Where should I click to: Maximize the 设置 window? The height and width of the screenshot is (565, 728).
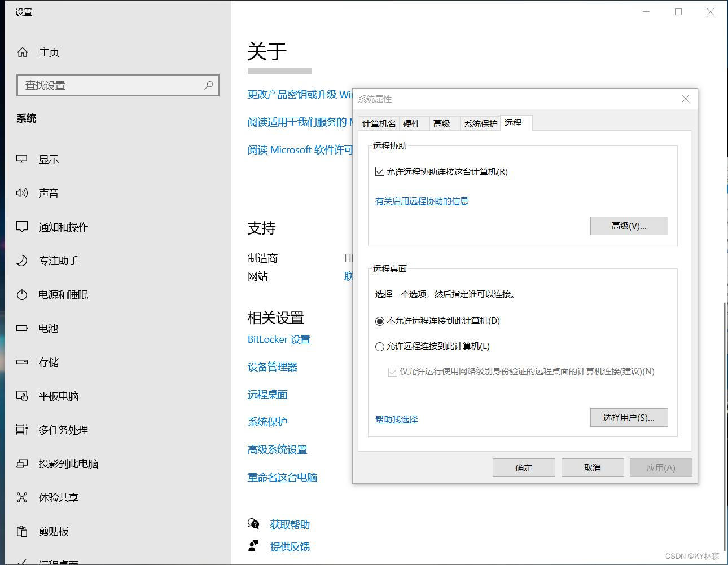point(678,12)
